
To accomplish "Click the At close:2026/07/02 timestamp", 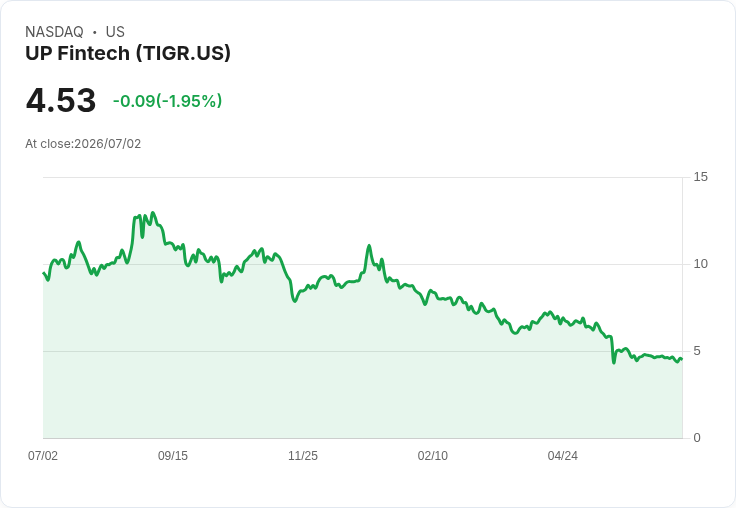I will pyautogui.click(x=83, y=144).
